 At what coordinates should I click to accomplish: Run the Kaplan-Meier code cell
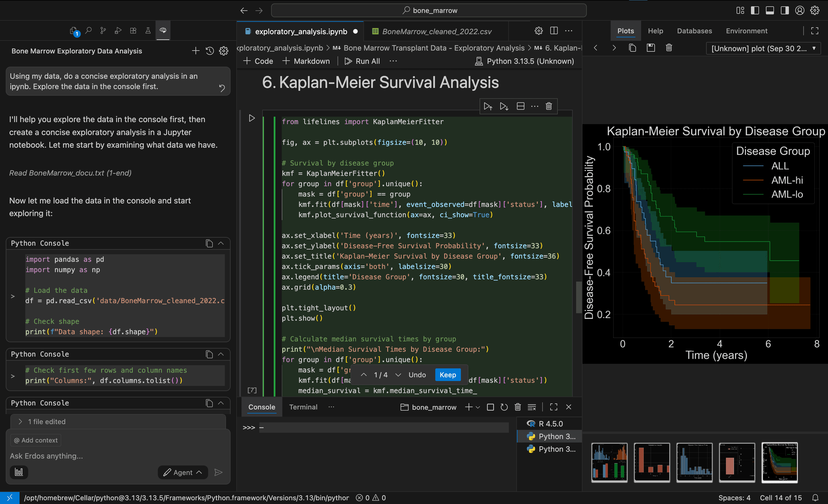click(252, 118)
